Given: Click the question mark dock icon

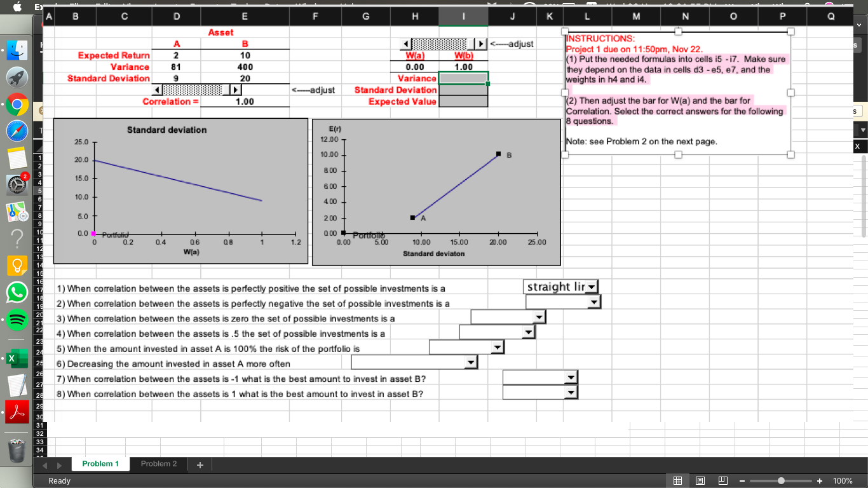Looking at the screenshot, I should click(18, 240).
